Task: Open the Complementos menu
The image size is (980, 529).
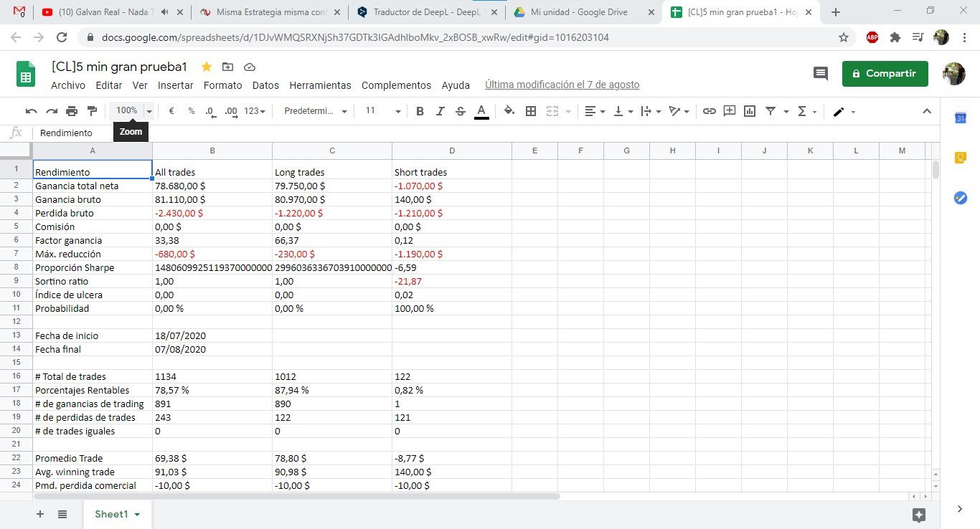Action: click(x=397, y=85)
